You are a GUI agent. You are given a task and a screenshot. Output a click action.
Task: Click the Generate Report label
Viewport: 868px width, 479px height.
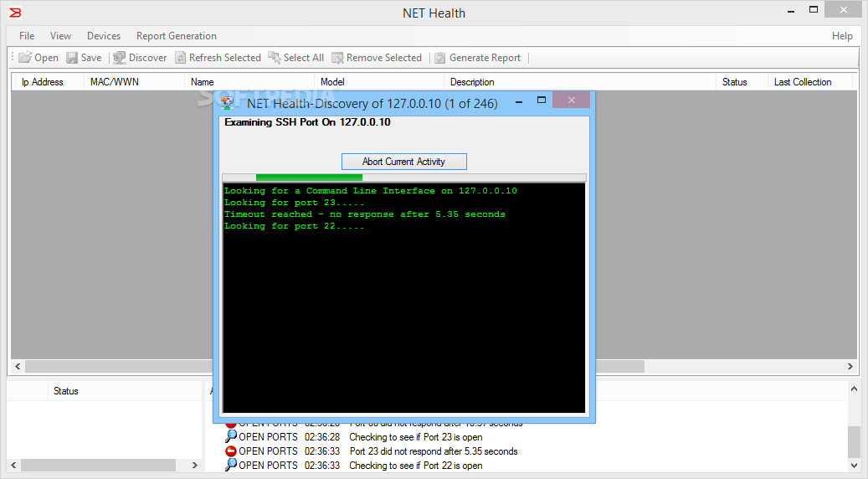485,58
